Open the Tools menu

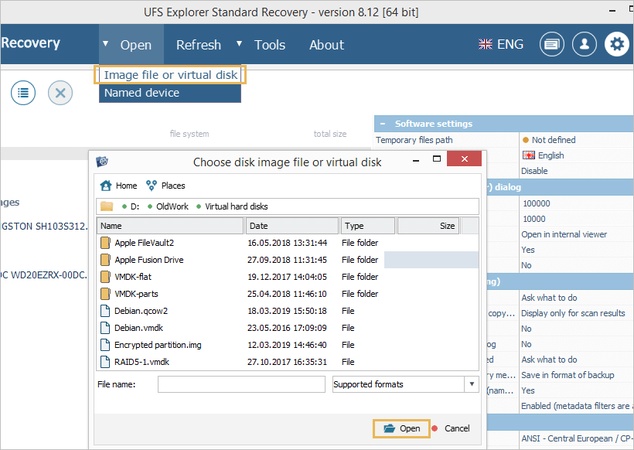[270, 45]
